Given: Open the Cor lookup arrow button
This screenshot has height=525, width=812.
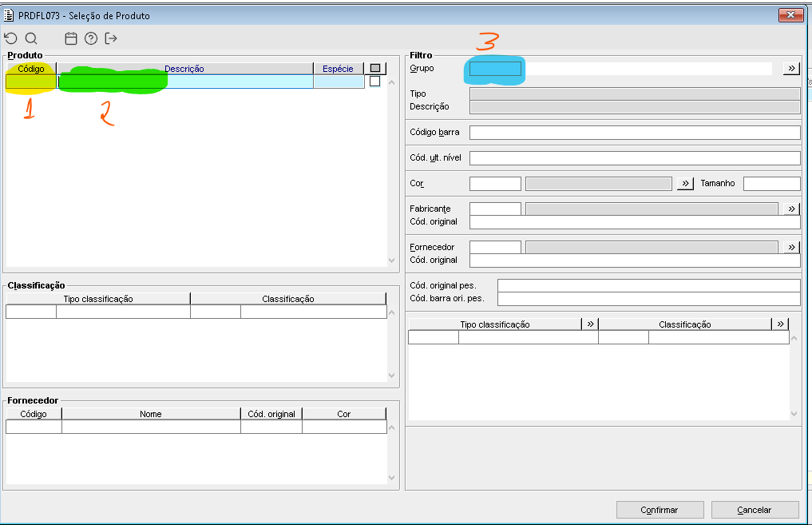Looking at the screenshot, I should pyautogui.click(x=685, y=184).
